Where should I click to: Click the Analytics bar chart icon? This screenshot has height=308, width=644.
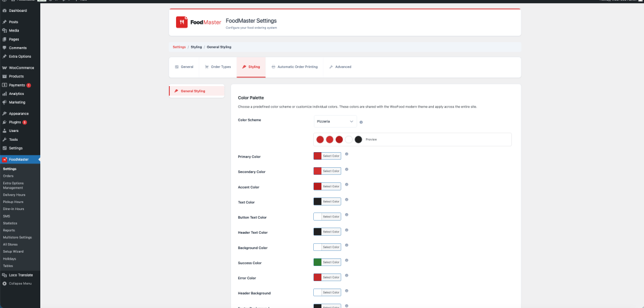click(4, 94)
